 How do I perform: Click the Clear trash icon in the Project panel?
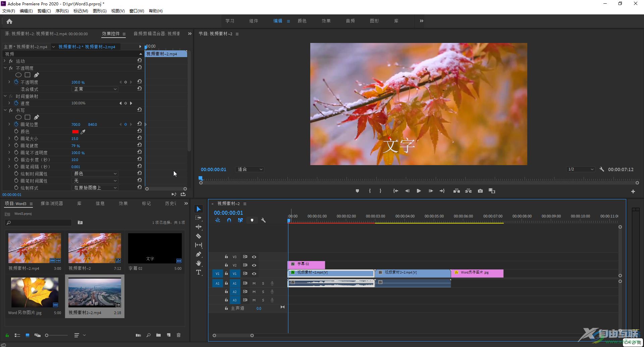179,335
